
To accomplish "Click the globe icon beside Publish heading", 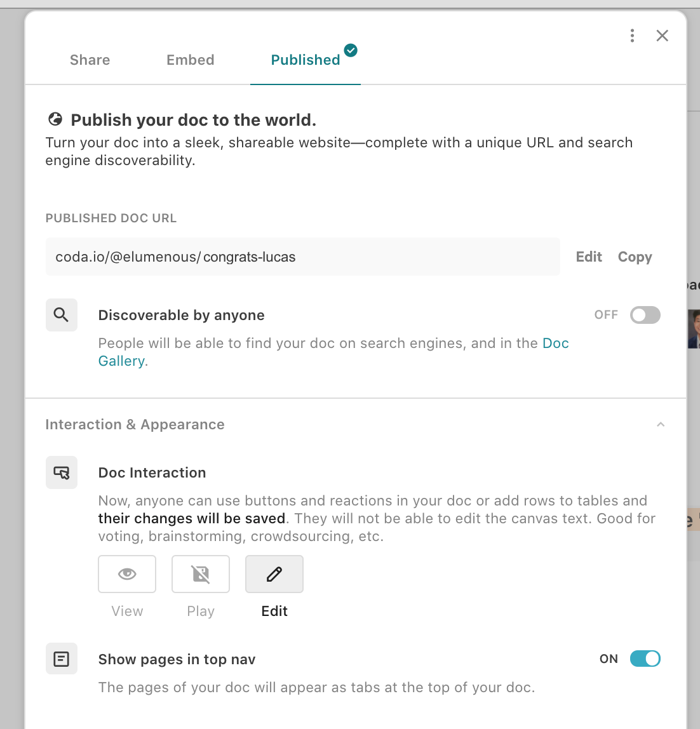I will point(55,119).
